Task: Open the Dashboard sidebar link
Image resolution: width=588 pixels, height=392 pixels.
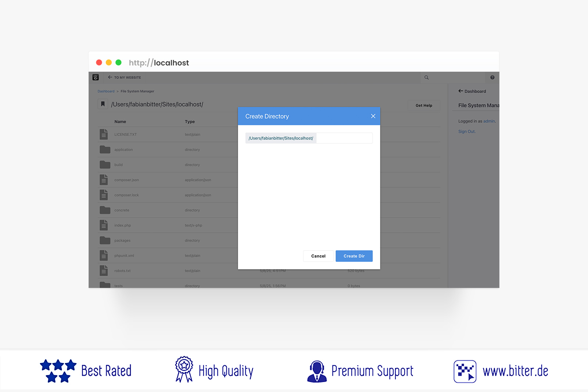Action: point(475,91)
